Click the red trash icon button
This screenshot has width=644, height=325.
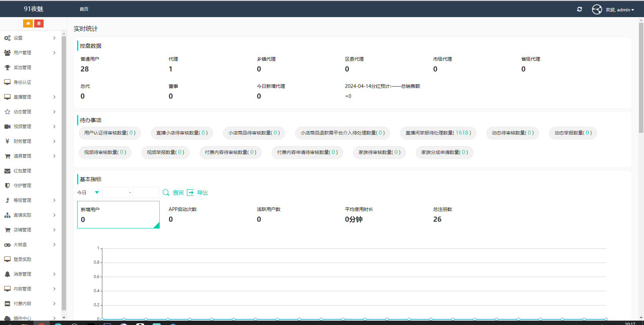click(x=39, y=23)
